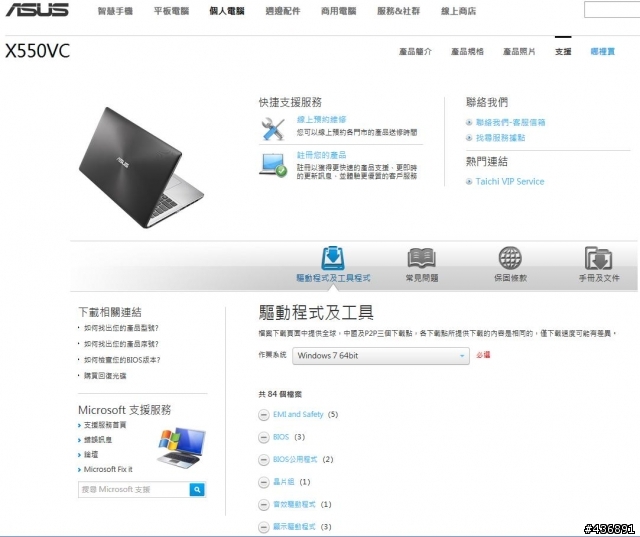640x537 pixels.
Task: Switch to the 支援 tab
Action: coord(563,51)
